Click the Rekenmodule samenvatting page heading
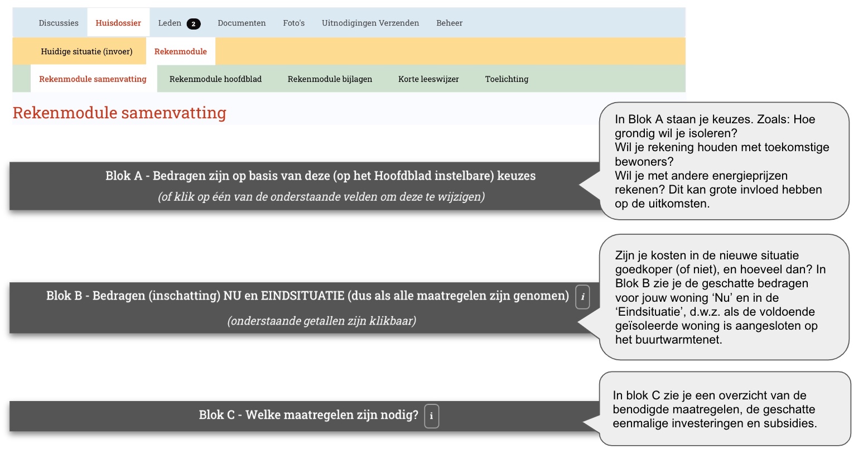868x473 pixels. point(119,113)
